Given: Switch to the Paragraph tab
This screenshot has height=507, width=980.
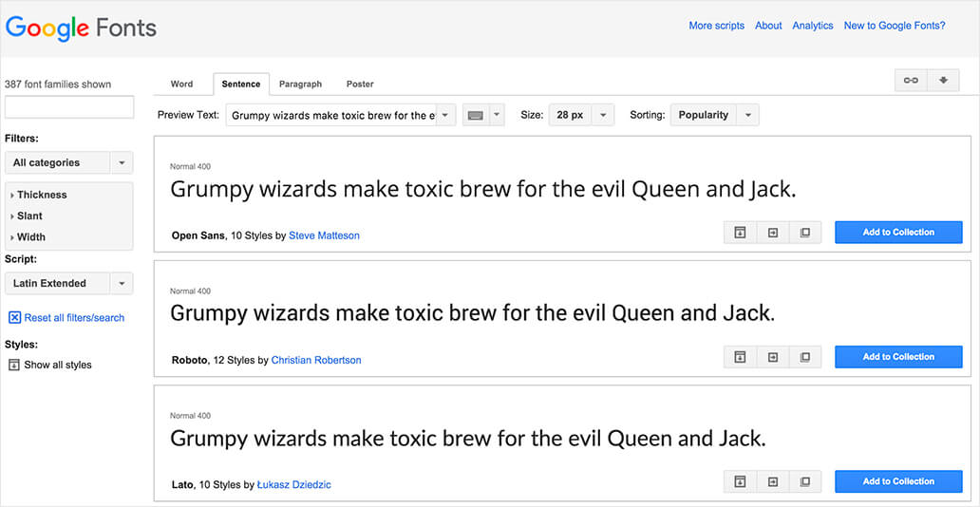Looking at the screenshot, I should [300, 84].
